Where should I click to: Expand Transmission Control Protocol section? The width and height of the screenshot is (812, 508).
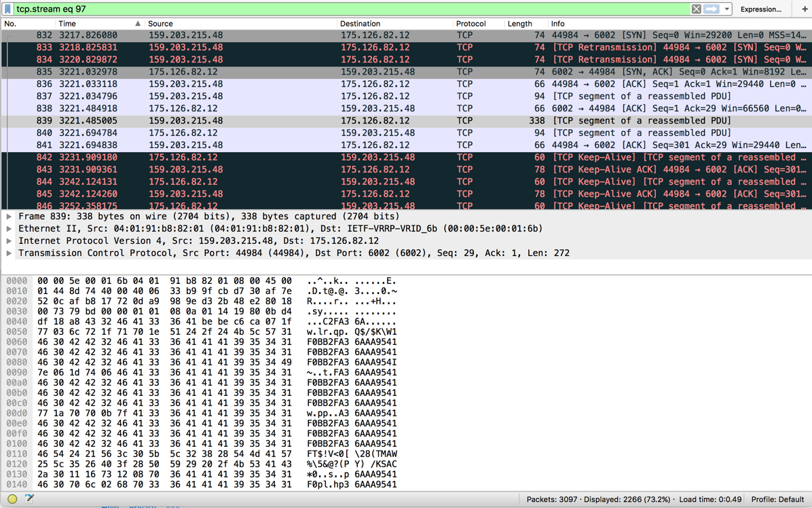pyautogui.click(x=9, y=253)
